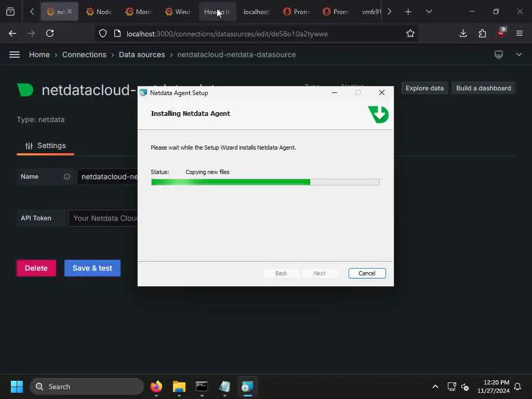Screen dimensions: 532x399
Task: Show the Name field info tooltip icon
Action: [x=67, y=177]
